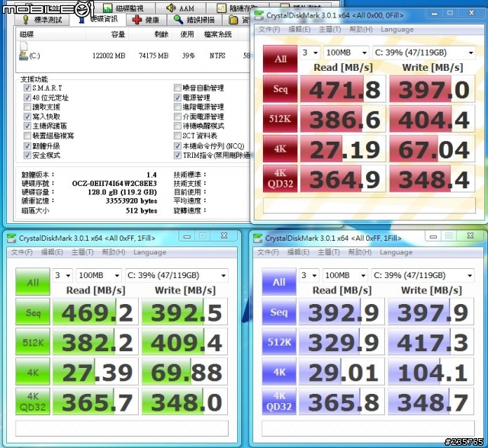Switch to the 標準測試 tab

[43, 20]
